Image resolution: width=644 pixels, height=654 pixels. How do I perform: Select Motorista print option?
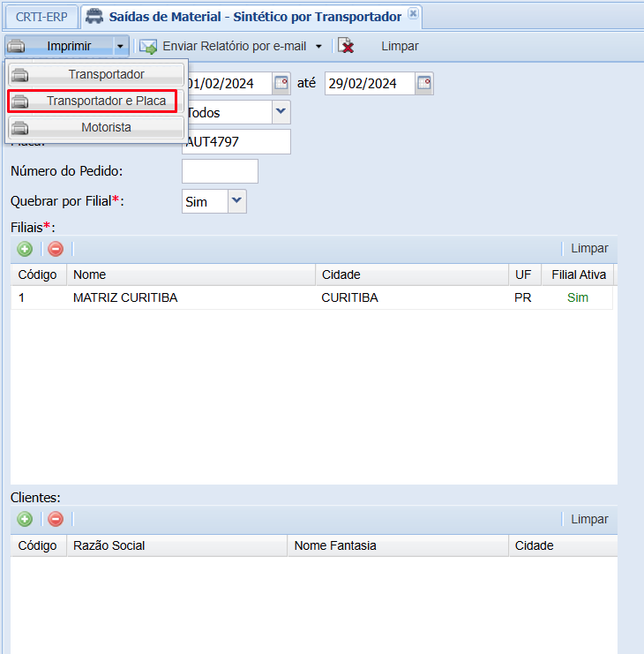tap(96, 127)
